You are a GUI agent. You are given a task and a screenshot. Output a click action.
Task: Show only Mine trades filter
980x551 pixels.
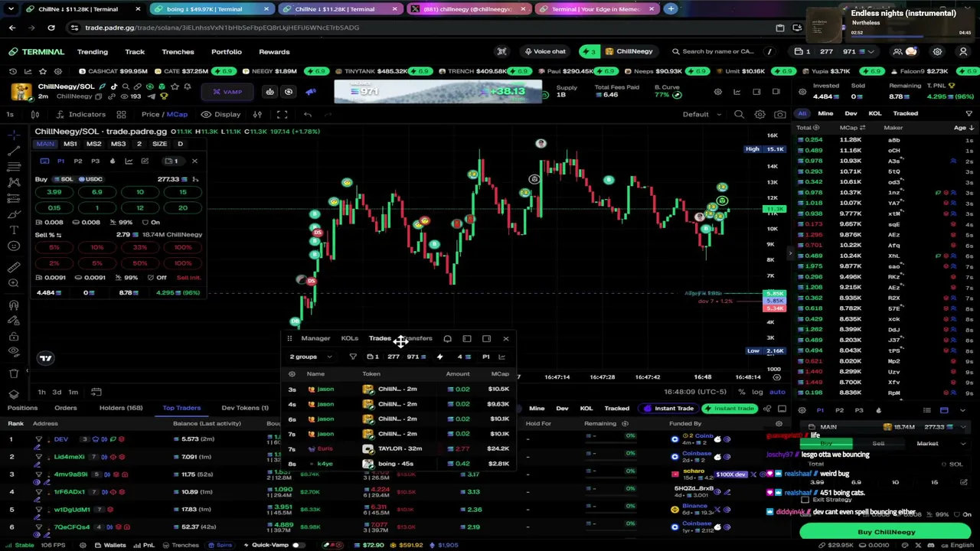point(825,113)
